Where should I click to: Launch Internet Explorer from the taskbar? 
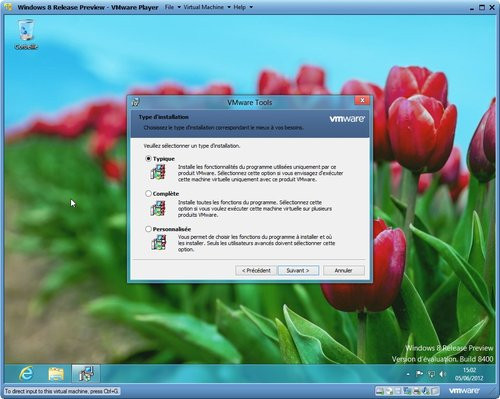point(26,373)
